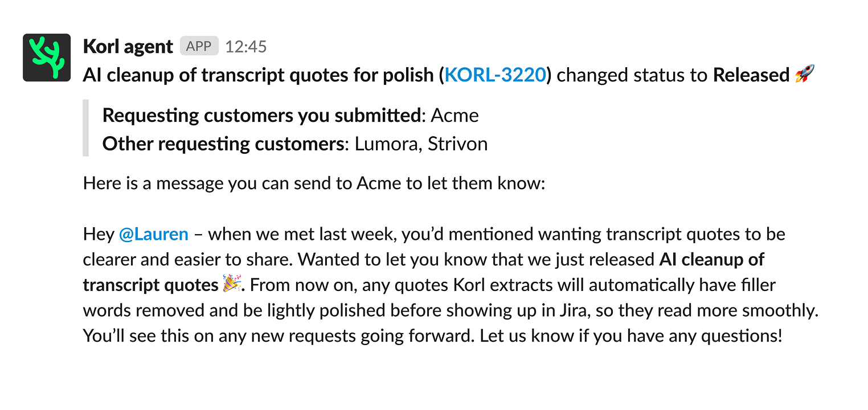The image size is (868, 410).
Task: Click the gray quote block vertical bar
Action: (x=86, y=128)
